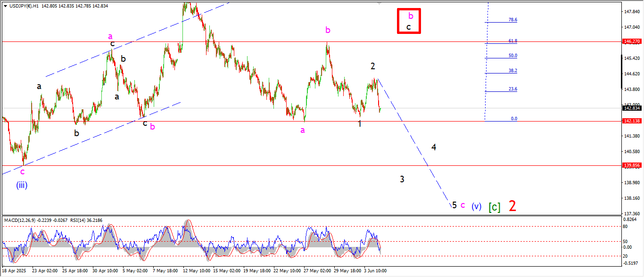Click the black wave 4 projection label
Image resolution: width=644 pixels, height=277 pixels.
[x=434, y=147]
